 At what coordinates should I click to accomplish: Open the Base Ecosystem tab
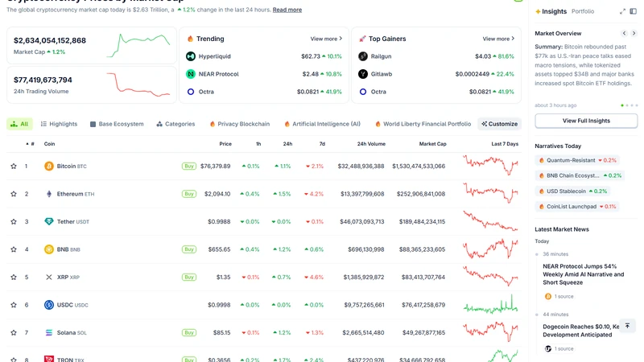[117, 124]
